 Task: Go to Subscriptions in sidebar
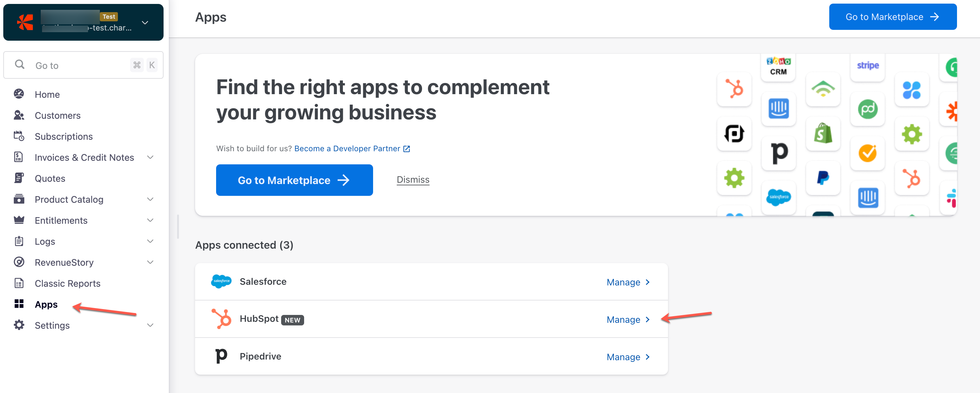[63, 136]
